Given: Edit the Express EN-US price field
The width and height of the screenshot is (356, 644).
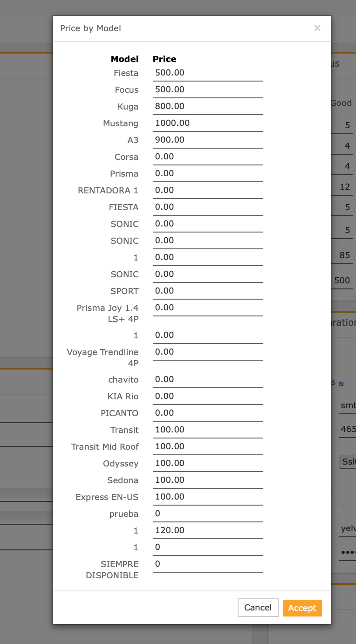Looking at the screenshot, I should [x=208, y=497].
